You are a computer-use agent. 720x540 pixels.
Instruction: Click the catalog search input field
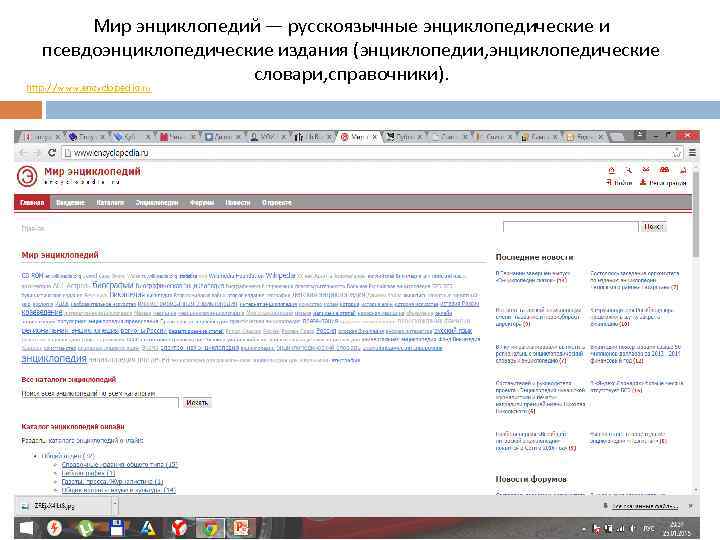point(100,403)
